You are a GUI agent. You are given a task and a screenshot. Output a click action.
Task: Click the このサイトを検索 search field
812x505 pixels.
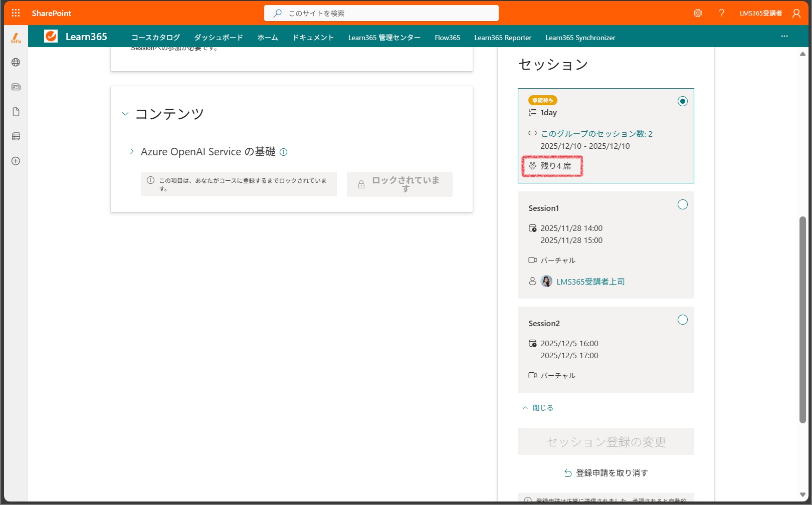(x=381, y=14)
